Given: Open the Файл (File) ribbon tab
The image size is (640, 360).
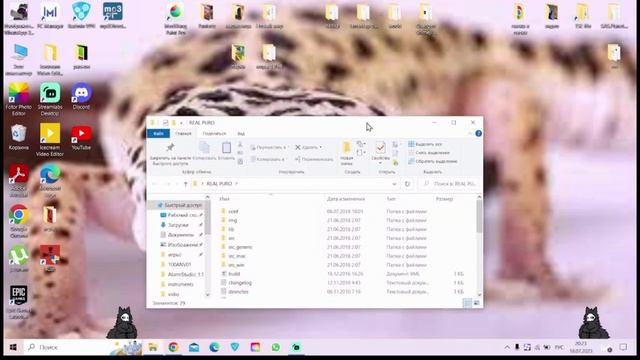Looking at the screenshot, I should tap(158, 133).
